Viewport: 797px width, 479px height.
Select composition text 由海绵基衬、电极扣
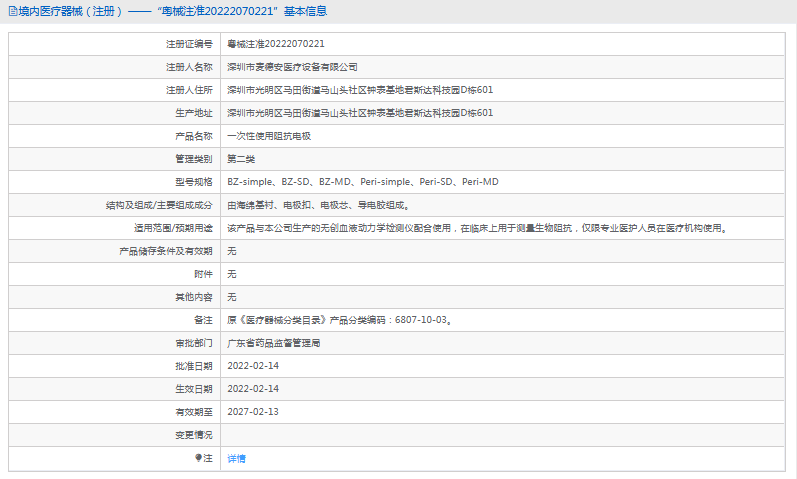pyautogui.click(x=318, y=205)
